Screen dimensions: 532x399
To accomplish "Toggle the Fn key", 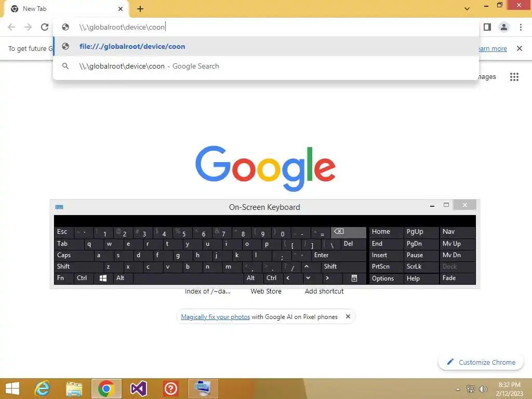I will click(64, 278).
